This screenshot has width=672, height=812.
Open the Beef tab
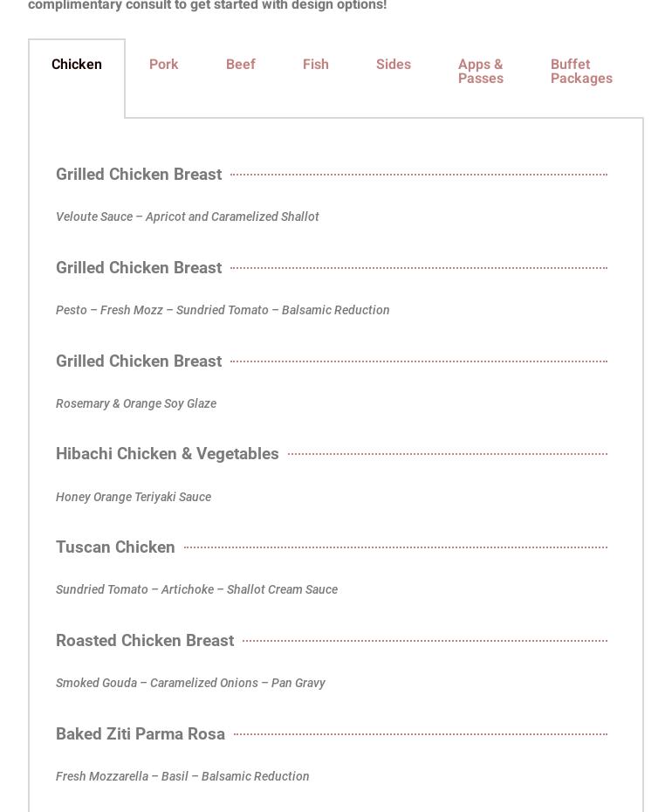click(240, 65)
